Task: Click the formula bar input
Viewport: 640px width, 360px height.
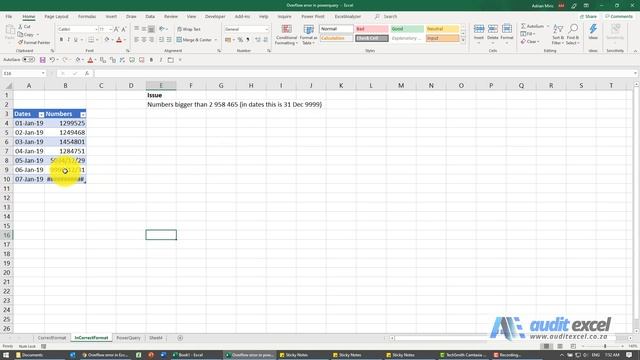Action: [x=363, y=73]
